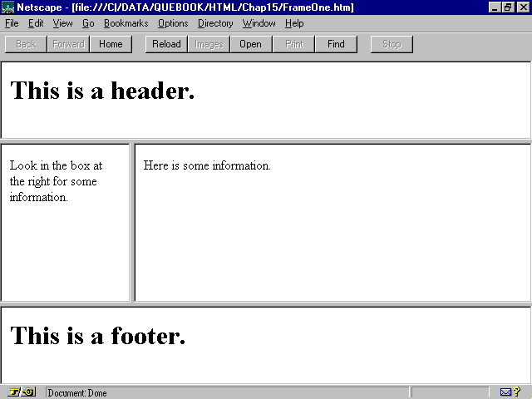Click the 'This is a header.' heading
Viewport: 532px width, 399px height.
[x=102, y=91]
